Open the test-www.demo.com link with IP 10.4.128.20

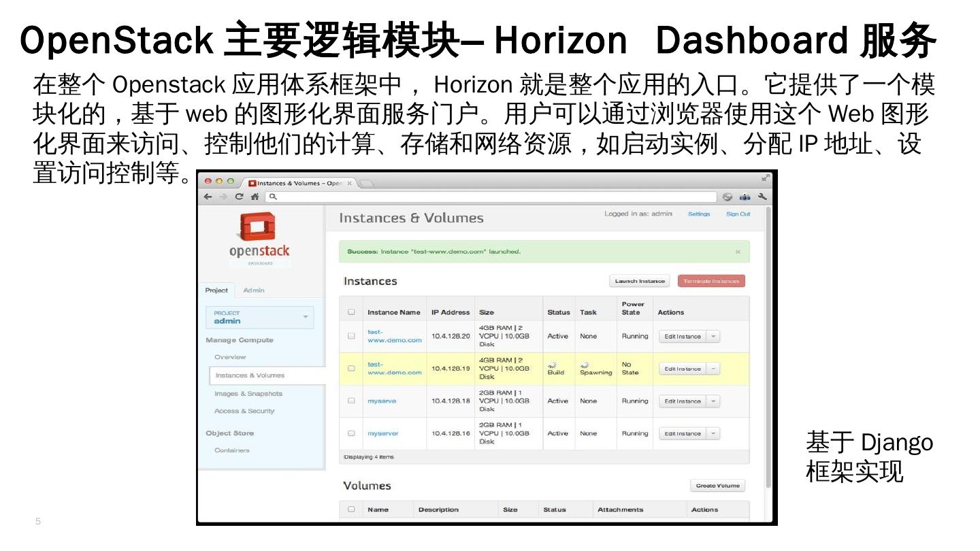[395, 336]
